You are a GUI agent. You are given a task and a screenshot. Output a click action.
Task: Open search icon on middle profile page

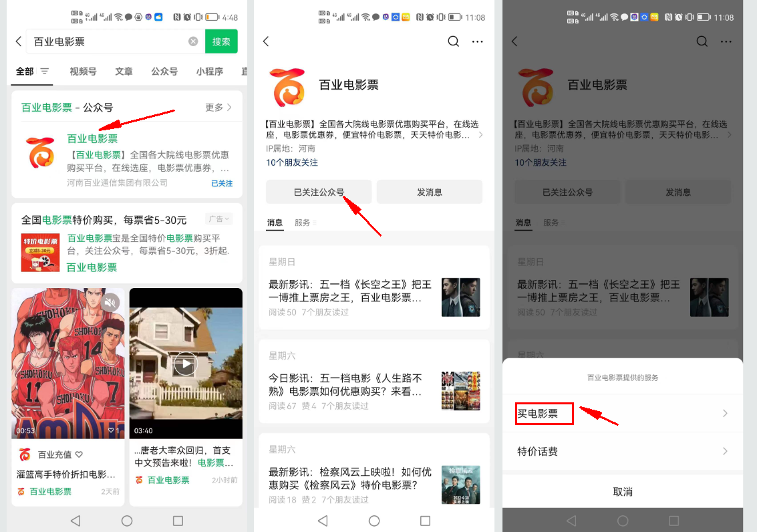point(453,41)
